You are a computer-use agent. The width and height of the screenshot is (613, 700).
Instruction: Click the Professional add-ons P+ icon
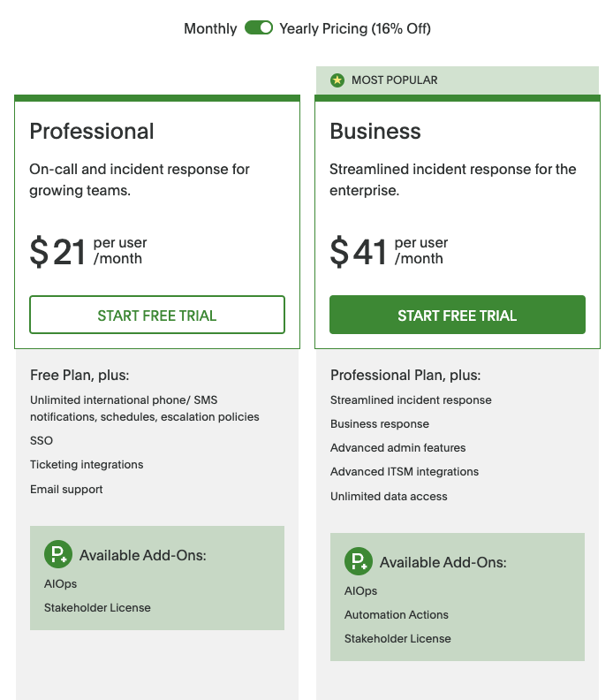(58, 555)
